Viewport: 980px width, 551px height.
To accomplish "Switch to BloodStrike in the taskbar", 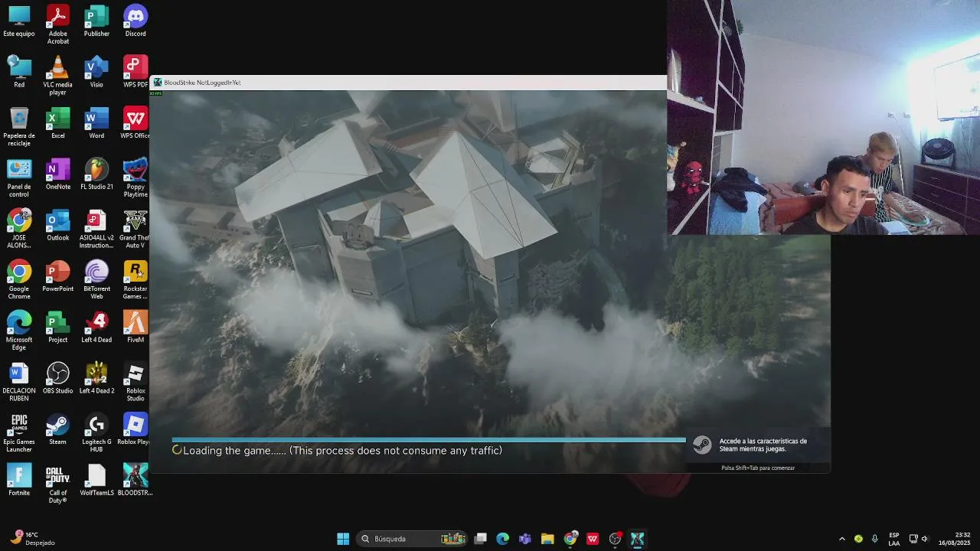I will click(x=637, y=539).
